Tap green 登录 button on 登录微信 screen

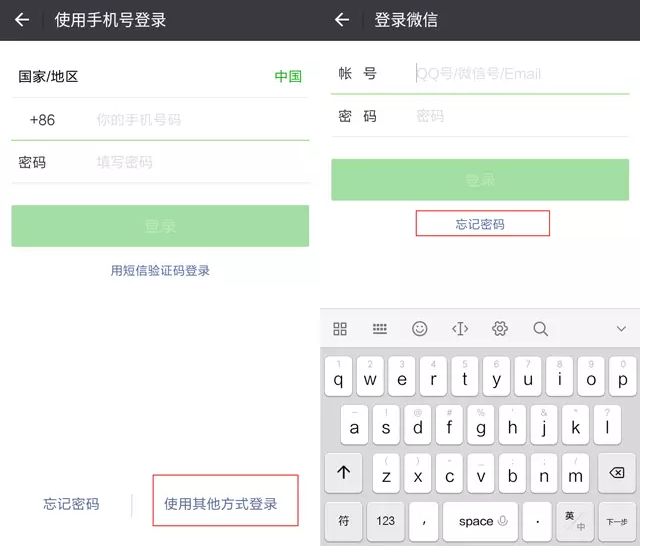coord(480,180)
